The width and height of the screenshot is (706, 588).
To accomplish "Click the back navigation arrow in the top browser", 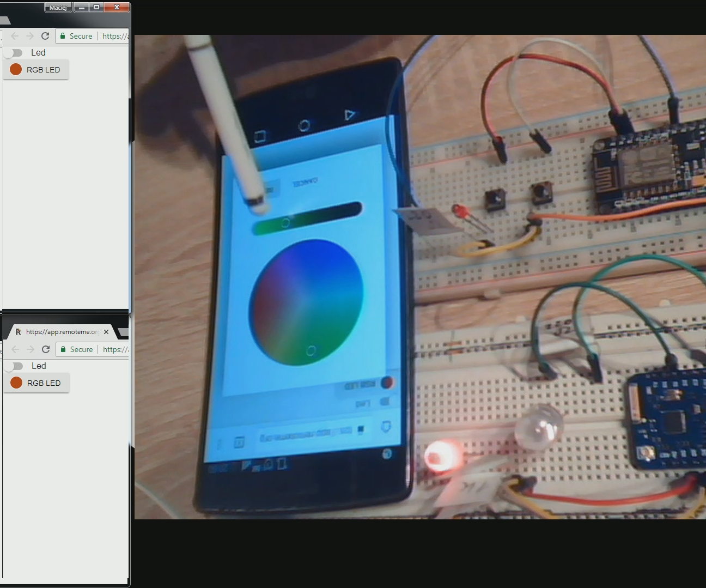I will [x=14, y=36].
